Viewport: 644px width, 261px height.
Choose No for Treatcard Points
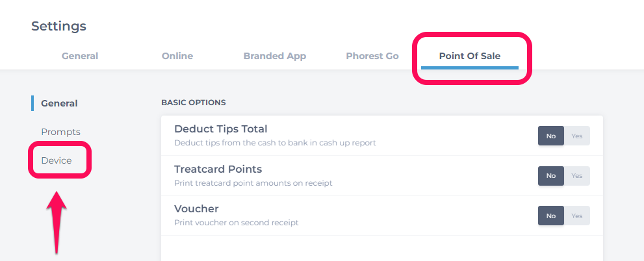point(551,176)
